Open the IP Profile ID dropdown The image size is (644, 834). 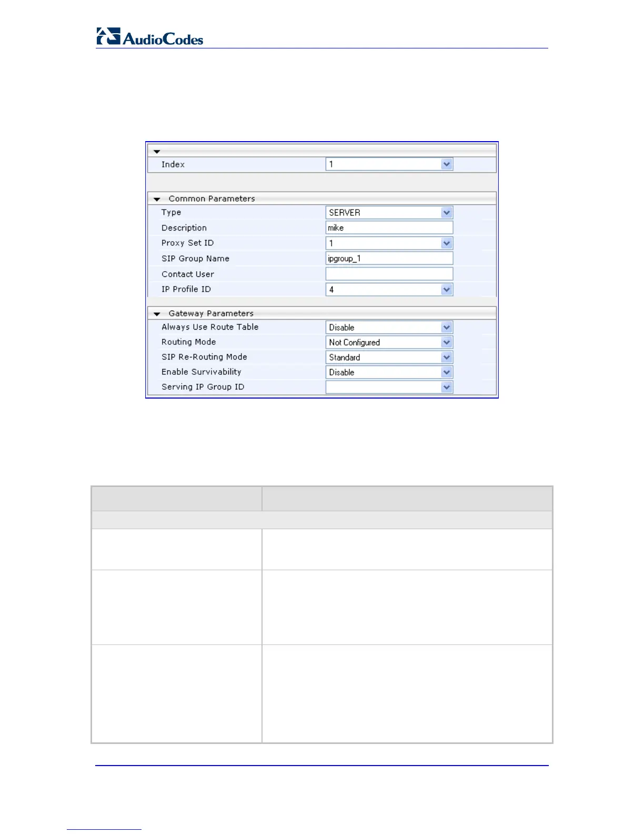[389, 290]
